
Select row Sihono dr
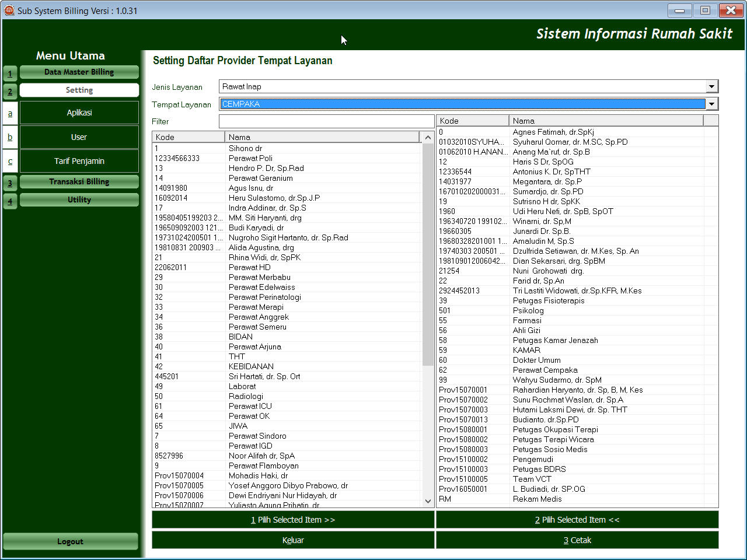286,148
